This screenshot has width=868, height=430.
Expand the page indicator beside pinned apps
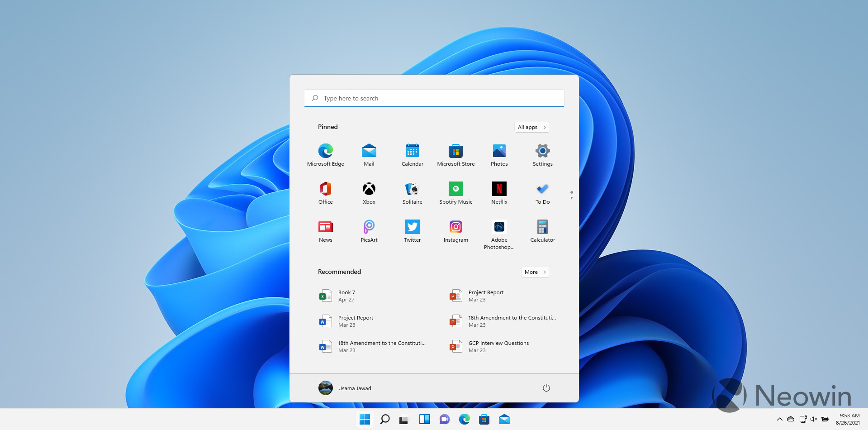point(571,194)
